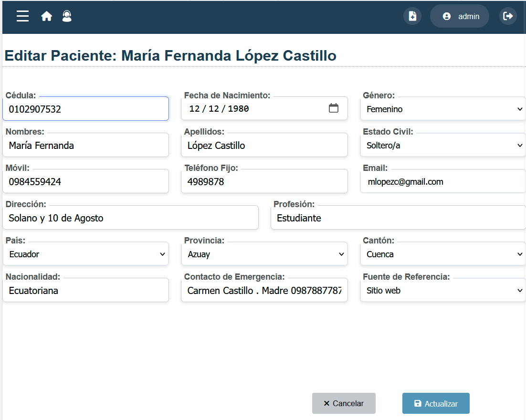Click the Nombres field with María Fernanda

coord(85,145)
